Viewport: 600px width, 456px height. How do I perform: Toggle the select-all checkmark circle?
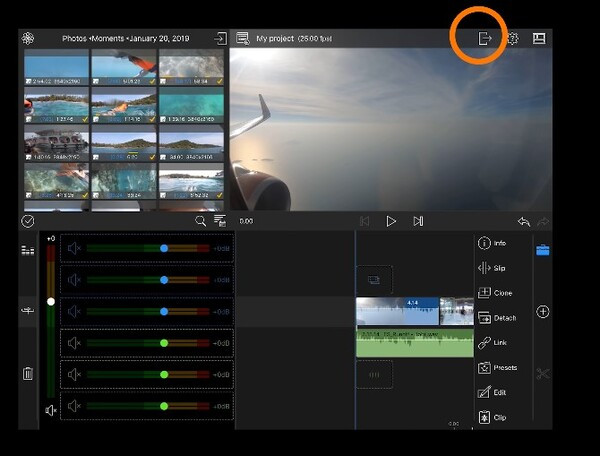coord(28,221)
